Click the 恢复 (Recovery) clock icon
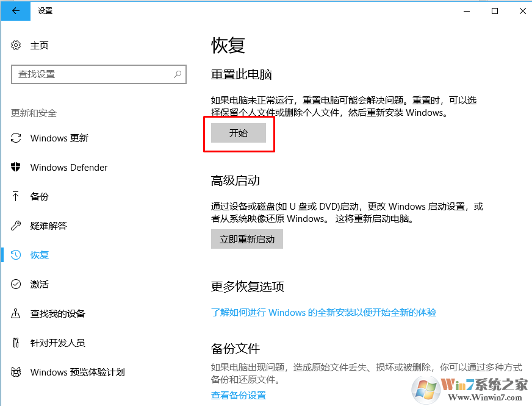The height and width of the screenshot is (406, 532). coord(15,255)
